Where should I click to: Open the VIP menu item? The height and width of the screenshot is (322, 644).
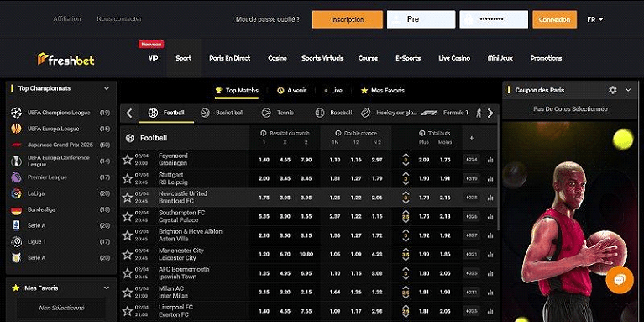(153, 58)
